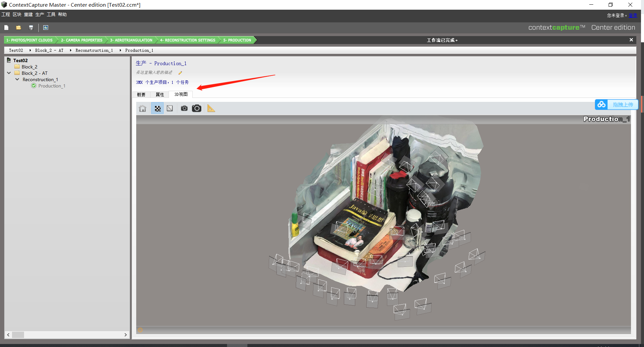Close the workflow banner with the X
644x347 pixels.
631,40
